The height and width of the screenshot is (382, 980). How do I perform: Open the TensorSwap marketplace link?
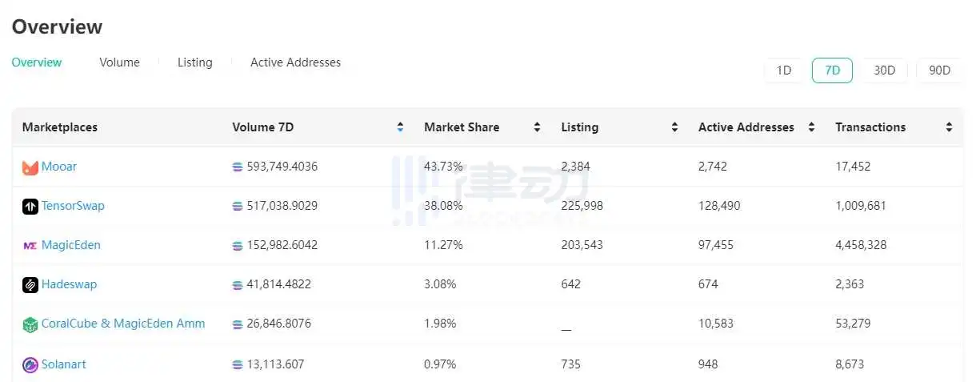73,206
